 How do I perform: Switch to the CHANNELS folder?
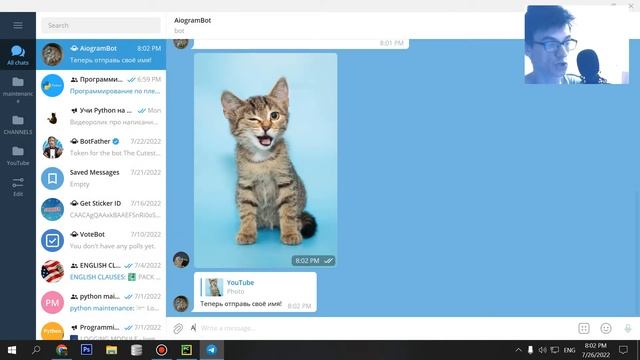18,124
